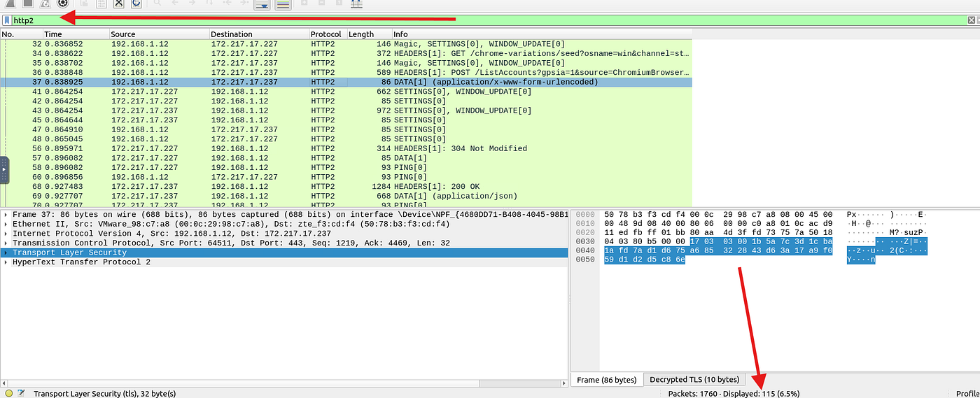This screenshot has width=980, height=398.
Task: Click Packets: 1760 Displayed status text
Action: coord(734,393)
